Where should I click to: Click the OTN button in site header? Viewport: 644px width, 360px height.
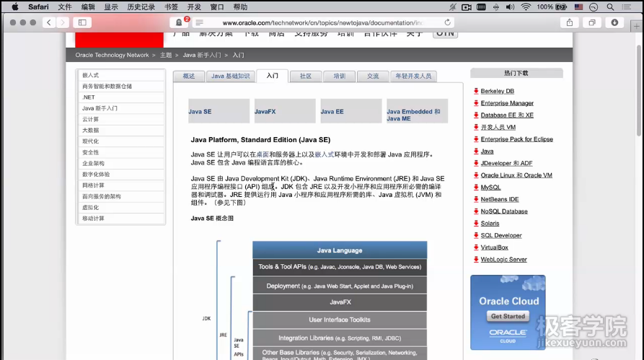(445, 34)
